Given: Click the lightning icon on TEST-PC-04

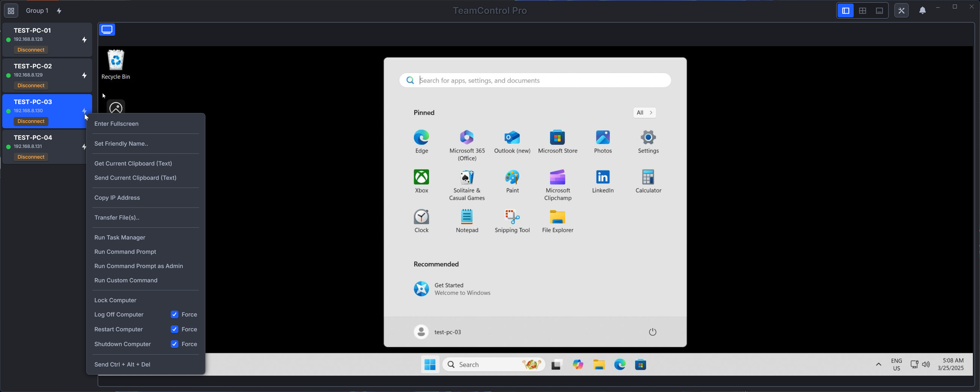Looking at the screenshot, I should (x=84, y=146).
